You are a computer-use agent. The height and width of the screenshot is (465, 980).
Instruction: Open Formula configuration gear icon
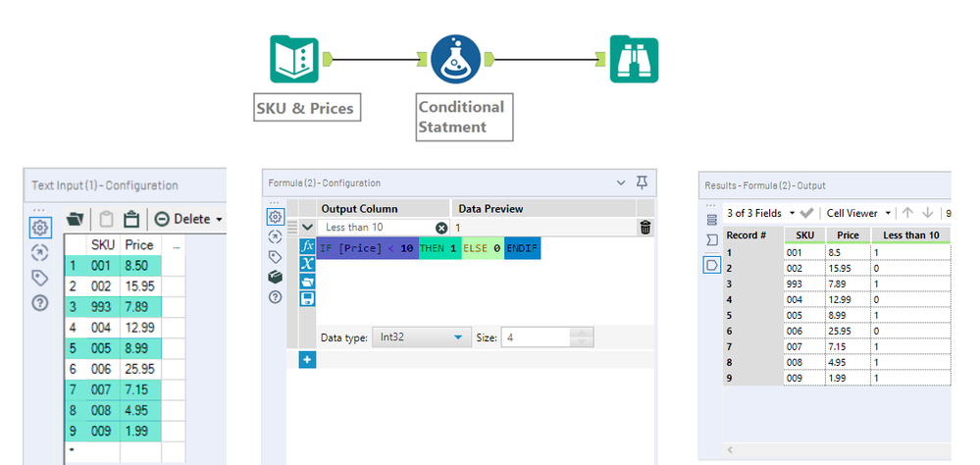click(x=275, y=217)
